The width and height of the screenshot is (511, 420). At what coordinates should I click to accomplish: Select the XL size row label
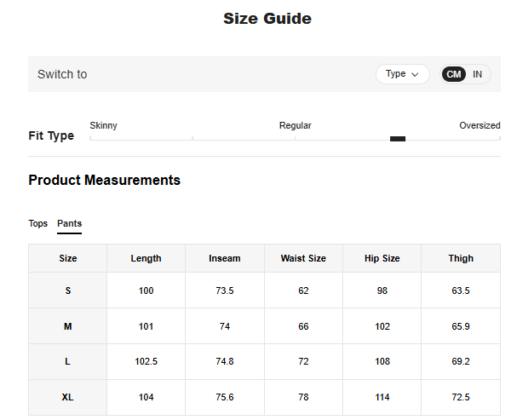point(68,397)
